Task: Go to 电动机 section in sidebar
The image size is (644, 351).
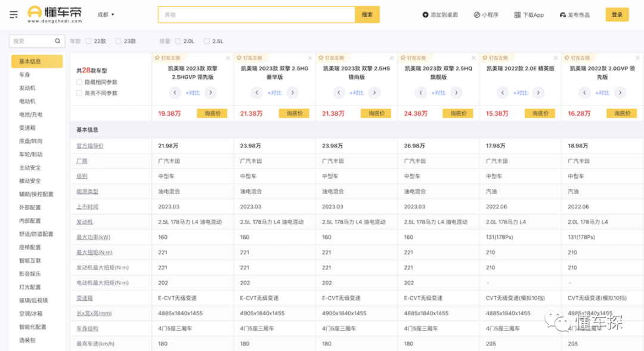Action: (x=27, y=101)
